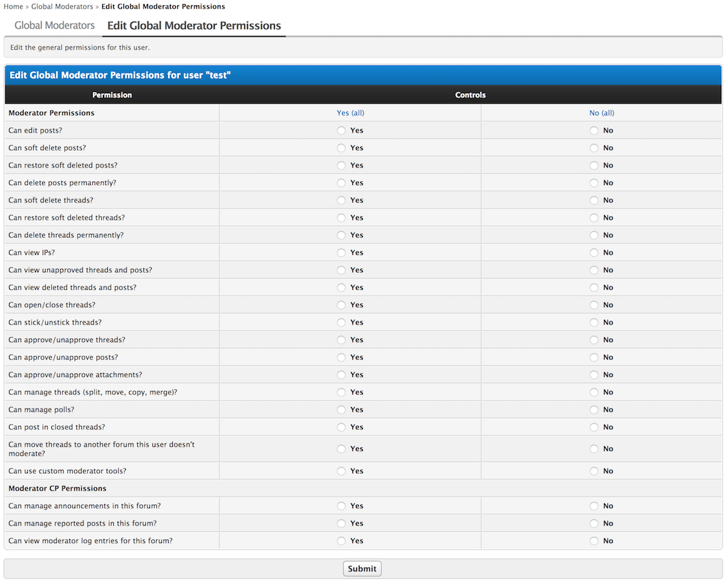Select Yes for Can edit posts
Viewport: 728px width, 584px height.
click(341, 131)
